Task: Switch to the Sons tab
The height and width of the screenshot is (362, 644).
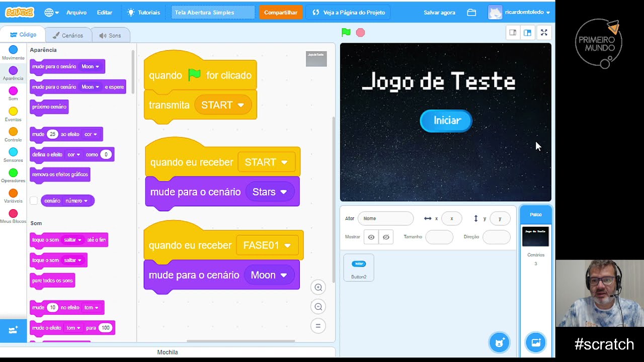Action: 110,35
